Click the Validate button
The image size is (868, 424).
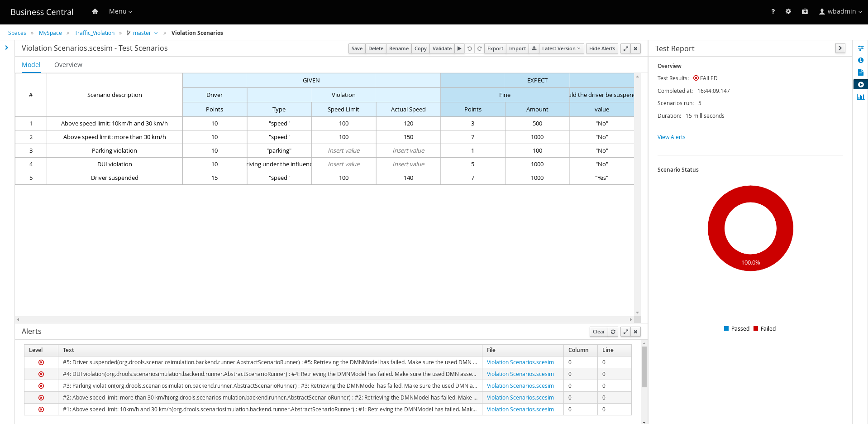tap(442, 48)
